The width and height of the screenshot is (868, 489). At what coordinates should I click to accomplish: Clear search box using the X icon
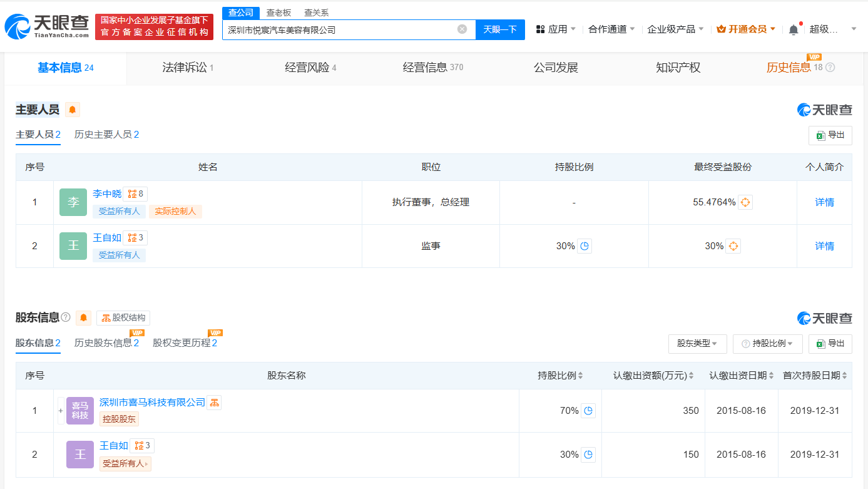coord(462,29)
